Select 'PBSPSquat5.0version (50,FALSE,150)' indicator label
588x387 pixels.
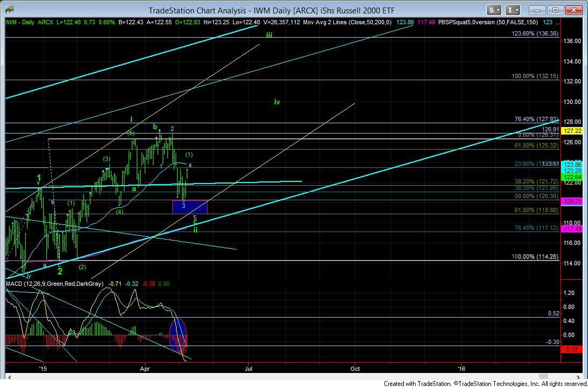(488, 23)
